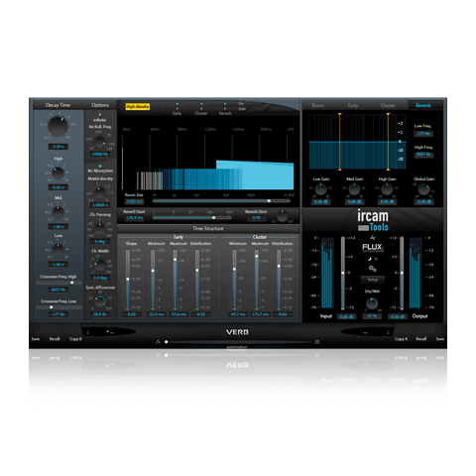Screen dimensions: 476x476
Task: Turn the Reverb Distr. knob
Action: click(282, 216)
